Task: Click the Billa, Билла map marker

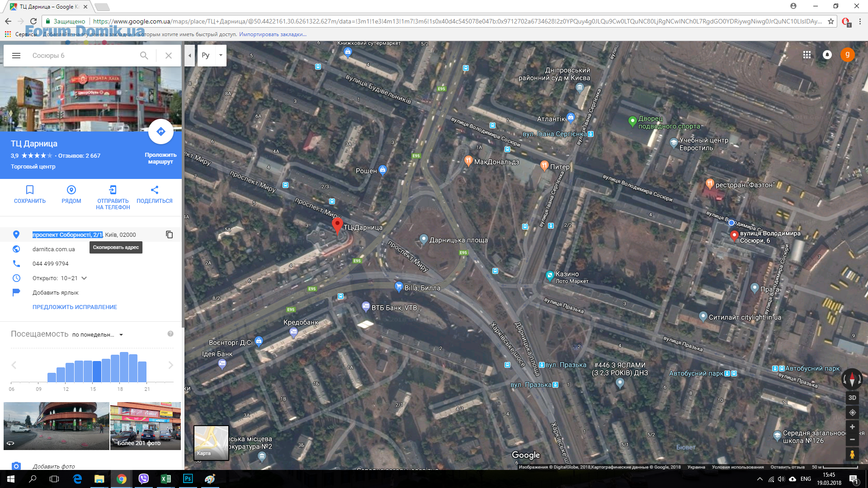Action: (x=399, y=286)
